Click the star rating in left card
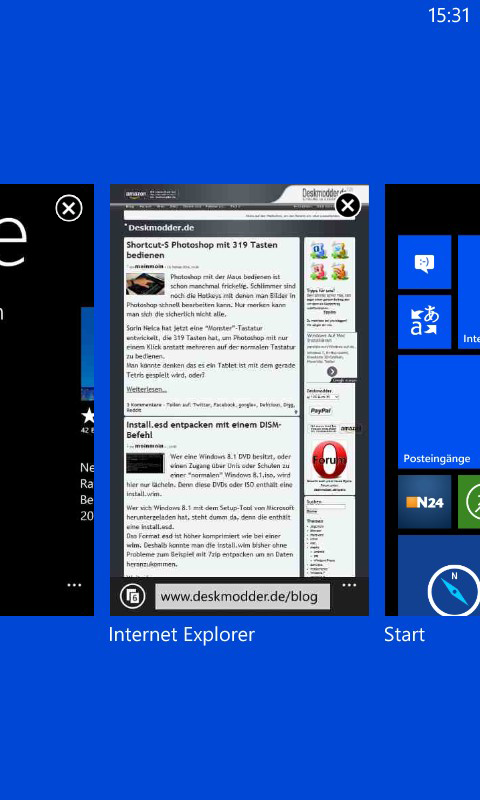 88,416
